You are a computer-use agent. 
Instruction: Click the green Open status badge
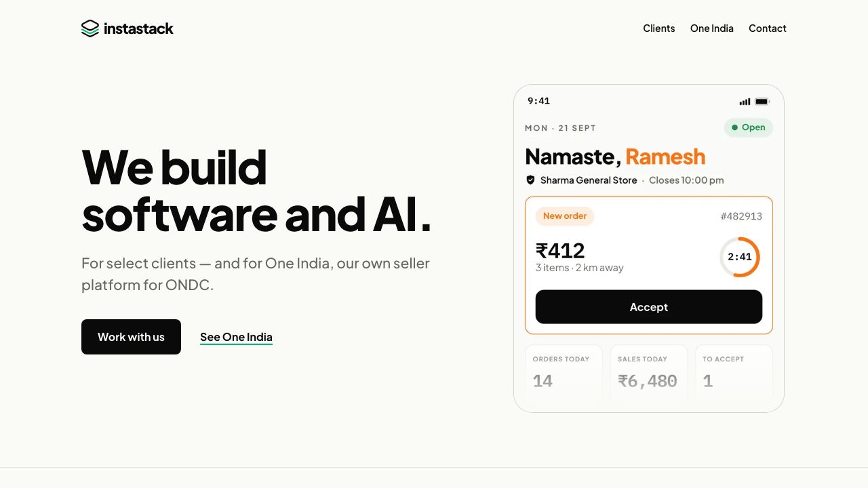tap(749, 127)
